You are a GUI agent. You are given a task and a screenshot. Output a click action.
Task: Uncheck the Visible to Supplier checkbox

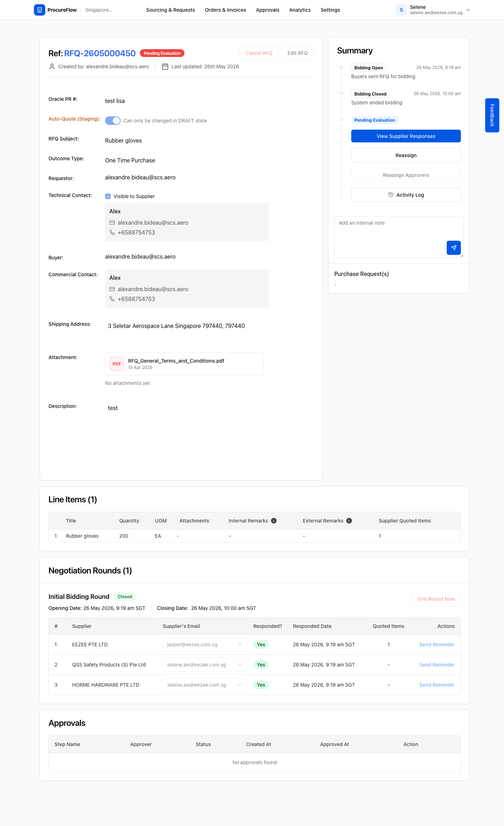pyautogui.click(x=108, y=196)
